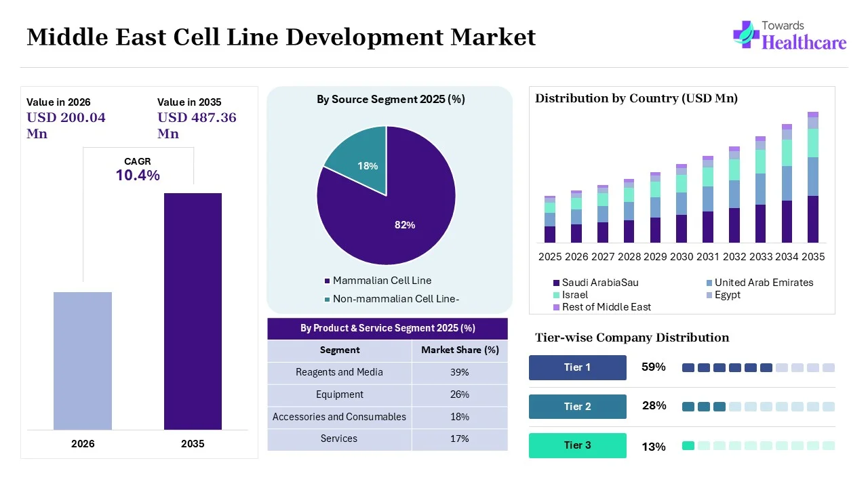Click the 'Segment' column header
Image resolution: width=868 pixels, height=488 pixels.
click(339, 350)
